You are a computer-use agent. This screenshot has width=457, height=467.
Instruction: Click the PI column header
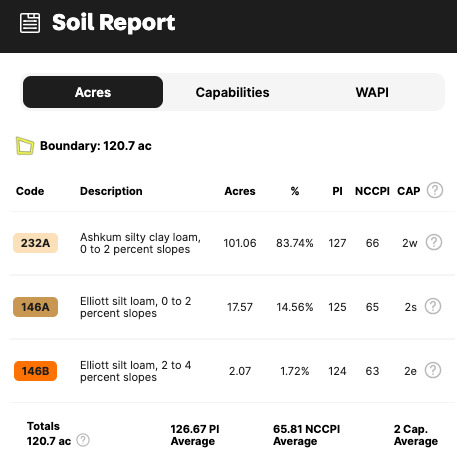point(337,191)
